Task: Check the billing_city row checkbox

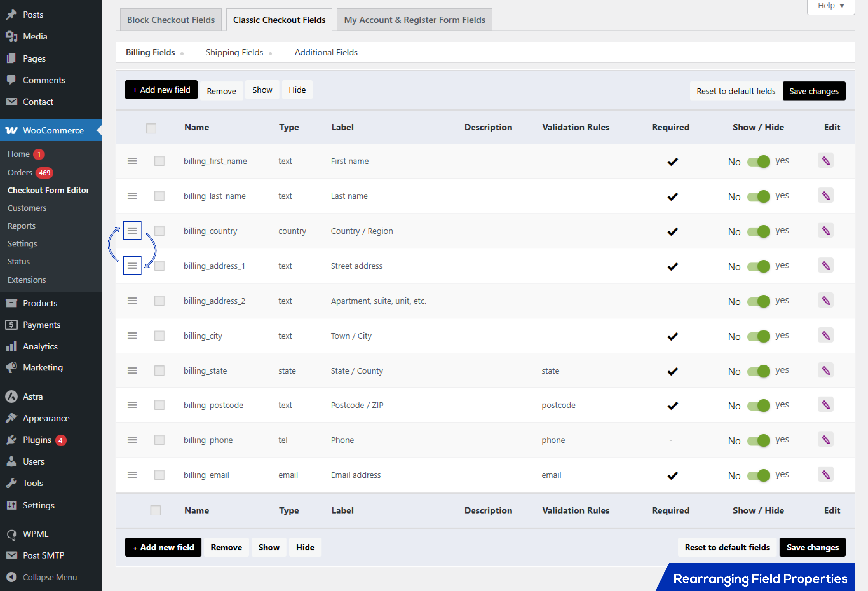Action: 160,336
